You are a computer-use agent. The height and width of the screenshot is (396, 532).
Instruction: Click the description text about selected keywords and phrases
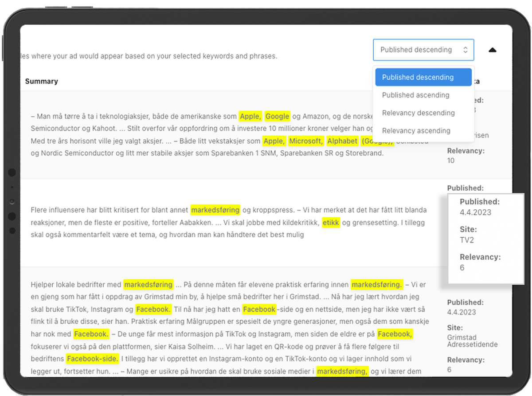(149, 56)
